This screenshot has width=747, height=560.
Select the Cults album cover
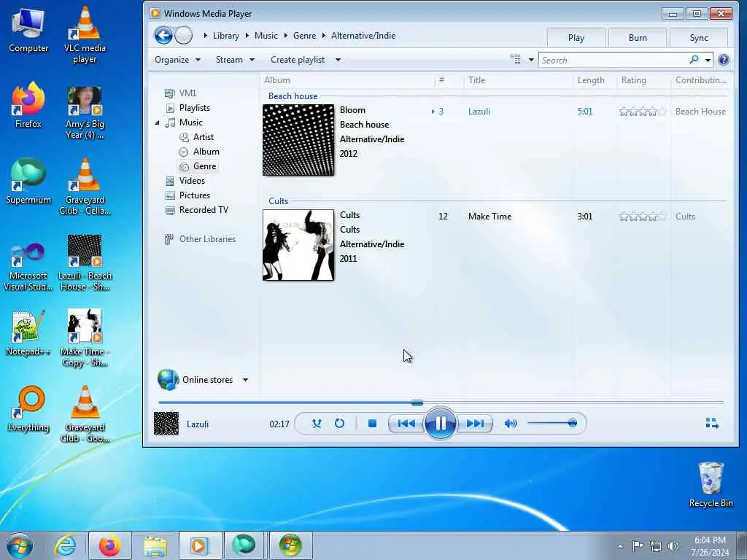click(x=298, y=245)
